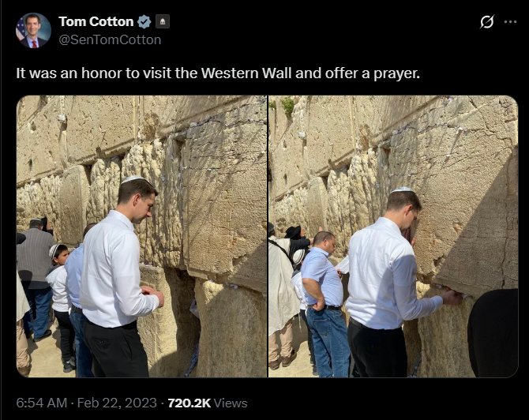Click the tweet text about the Western Wall
529x420 pixels.
click(x=218, y=73)
